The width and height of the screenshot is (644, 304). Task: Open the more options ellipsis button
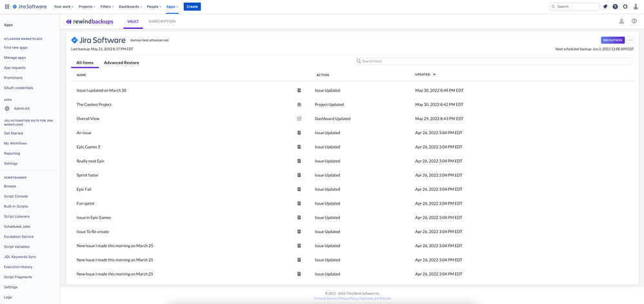coord(630,40)
